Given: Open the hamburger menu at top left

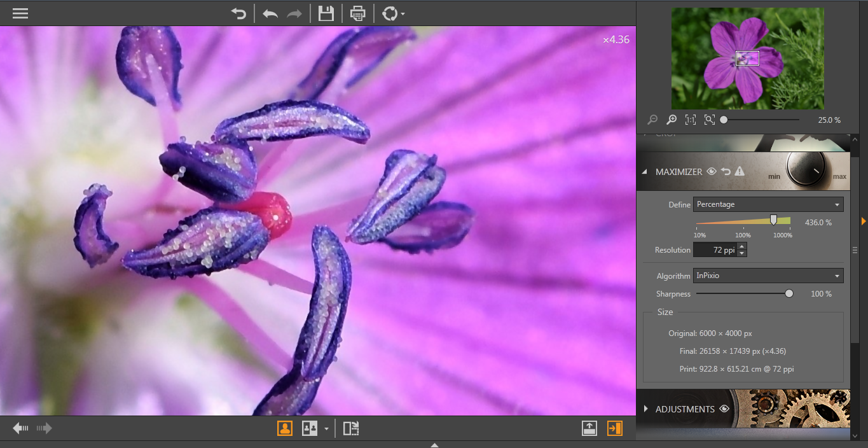Looking at the screenshot, I should pyautogui.click(x=20, y=13).
